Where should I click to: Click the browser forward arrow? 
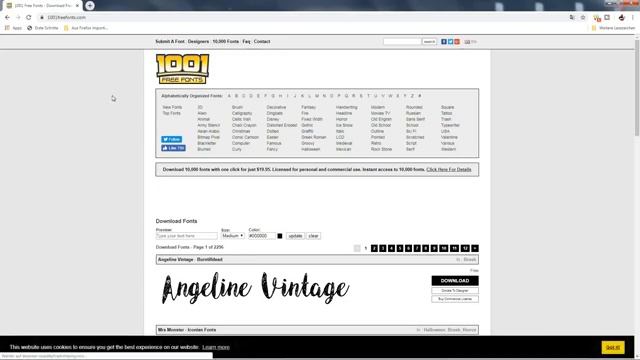[18, 18]
